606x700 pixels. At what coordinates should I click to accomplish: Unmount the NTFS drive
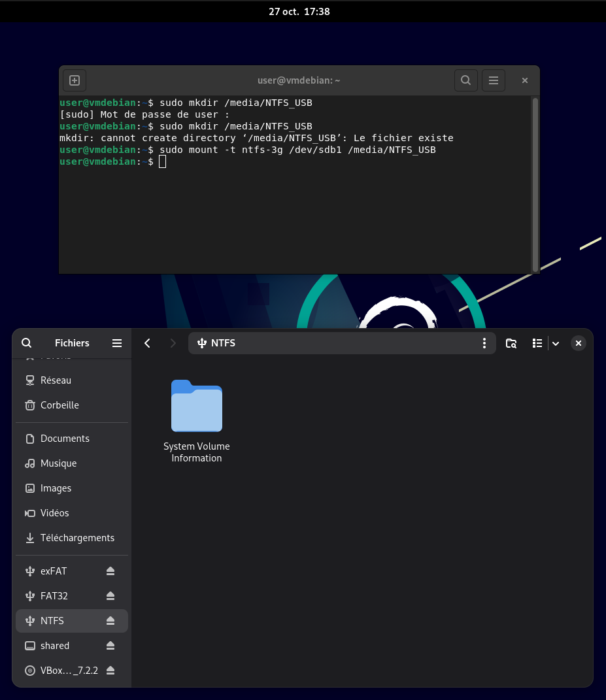(110, 621)
